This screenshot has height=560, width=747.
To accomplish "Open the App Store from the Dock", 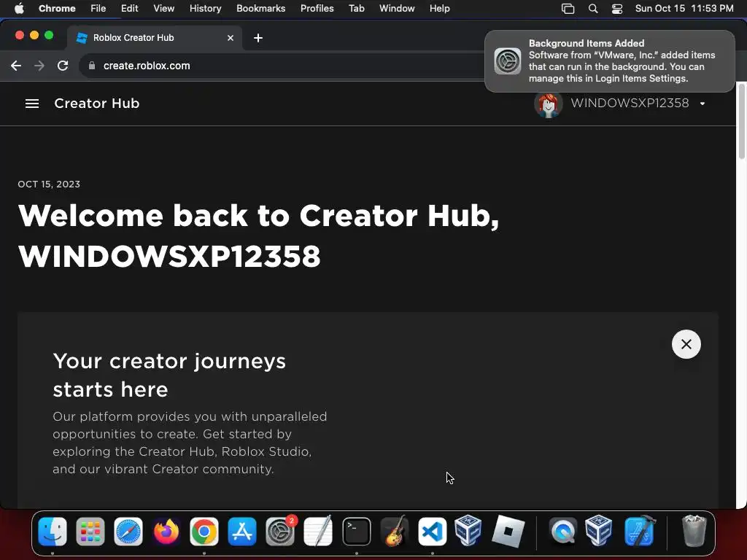I will click(242, 532).
